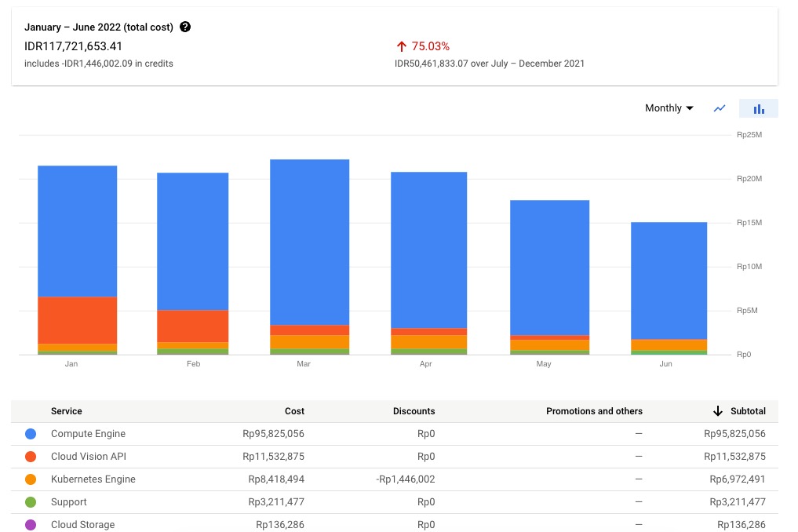
Task: Sort by the Service column header
Action: click(67, 411)
